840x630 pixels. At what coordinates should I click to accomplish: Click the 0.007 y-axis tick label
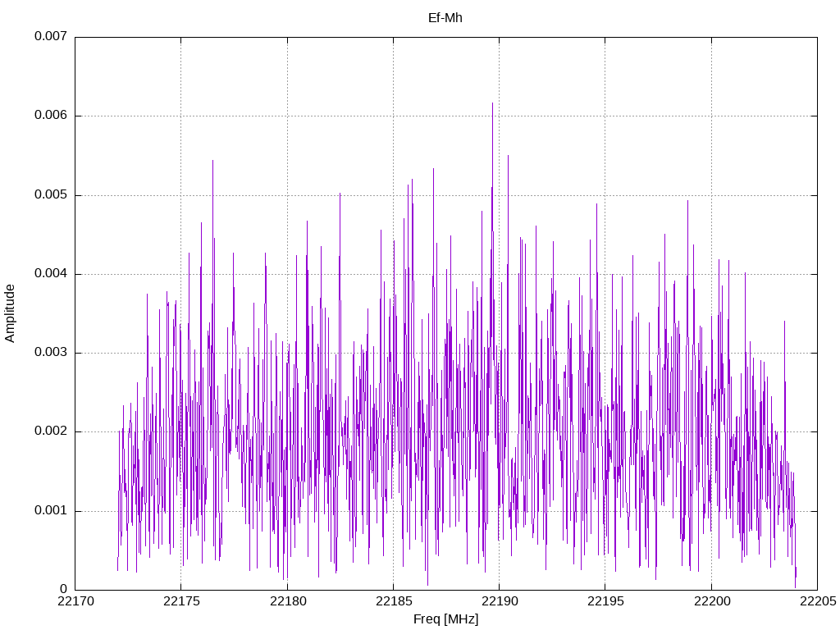point(51,36)
